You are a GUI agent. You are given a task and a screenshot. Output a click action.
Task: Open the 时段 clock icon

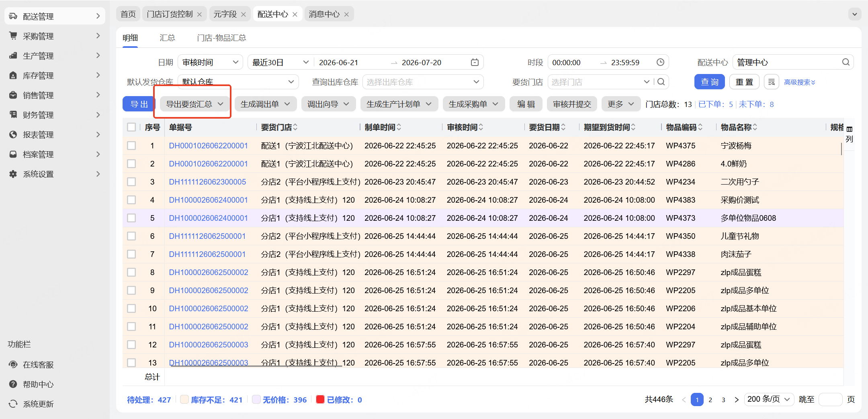(660, 62)
